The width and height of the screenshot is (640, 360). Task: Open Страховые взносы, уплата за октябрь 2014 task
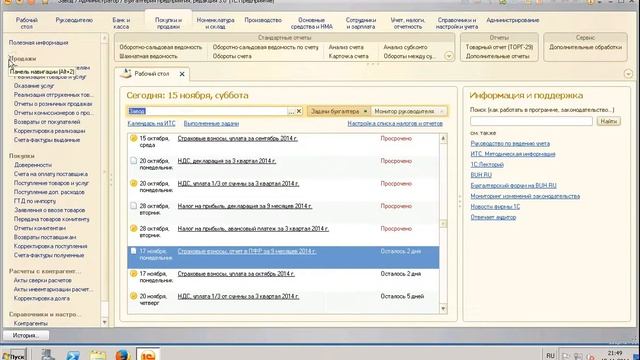coord(236,273)
